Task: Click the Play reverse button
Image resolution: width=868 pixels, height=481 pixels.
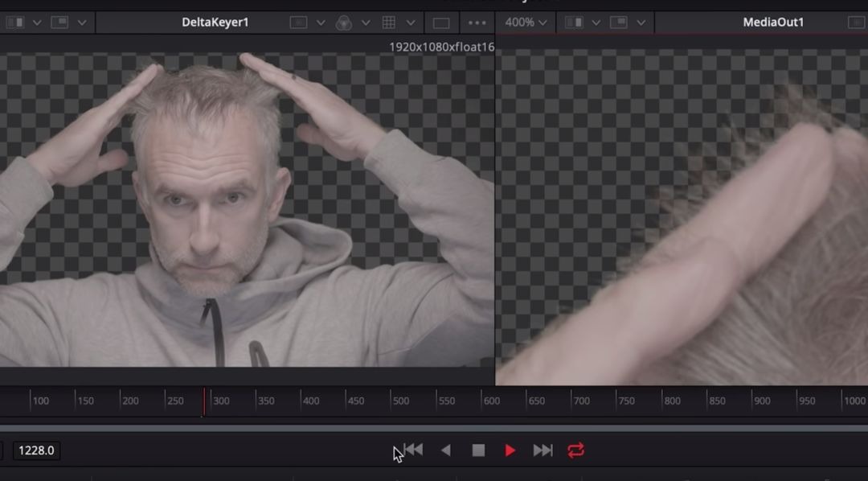Action: [x=446, y=450]
